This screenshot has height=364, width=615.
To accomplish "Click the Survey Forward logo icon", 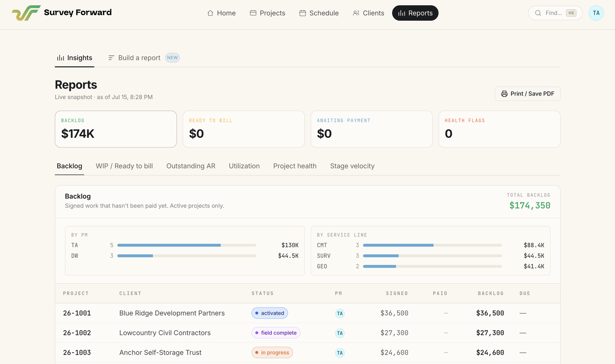I will pos(26,13).
